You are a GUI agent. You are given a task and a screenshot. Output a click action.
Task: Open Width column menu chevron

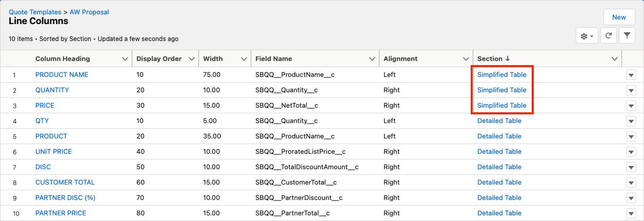click(244, 59)
